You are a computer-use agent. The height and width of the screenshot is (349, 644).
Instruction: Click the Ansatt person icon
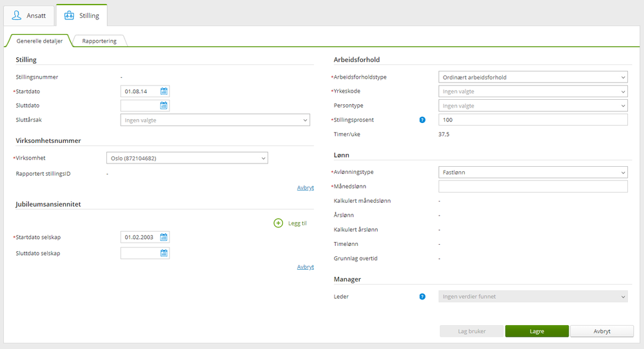coord(17,15)
